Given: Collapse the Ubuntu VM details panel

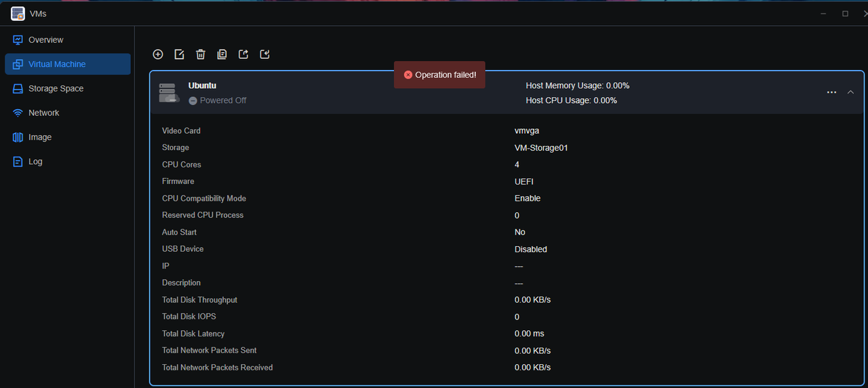Looking at the screenshot, I should tap(850, 92).
